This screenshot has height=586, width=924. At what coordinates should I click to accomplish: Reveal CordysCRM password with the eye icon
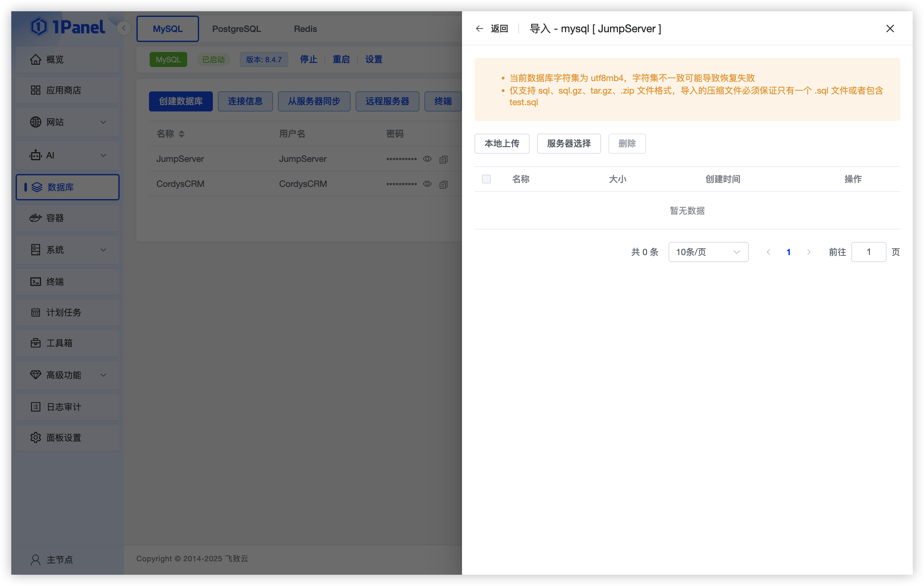pos(427,184)
